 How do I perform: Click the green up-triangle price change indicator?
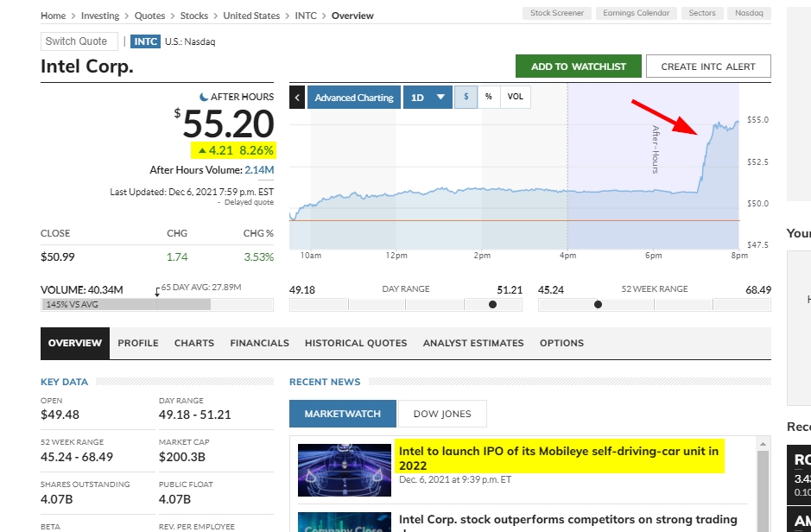point(202,150)
